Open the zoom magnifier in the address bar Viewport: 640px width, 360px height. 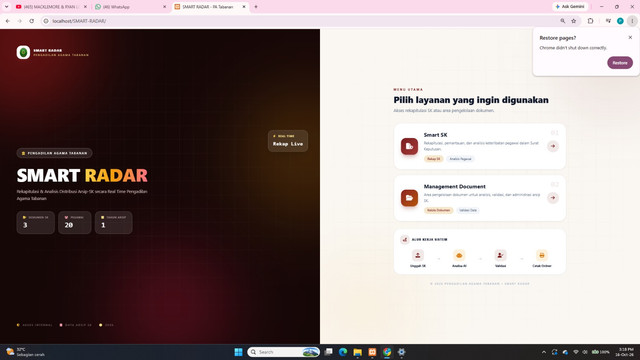coord(562,21)
